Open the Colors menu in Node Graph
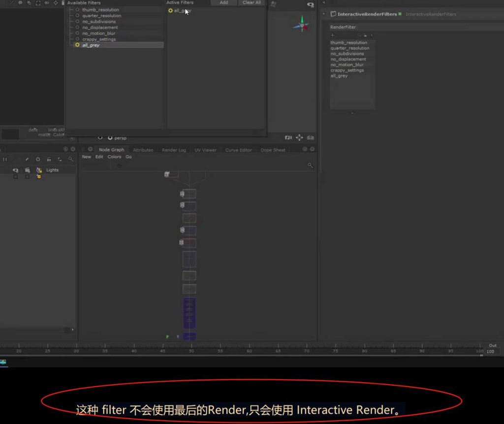 coord(114,157)
